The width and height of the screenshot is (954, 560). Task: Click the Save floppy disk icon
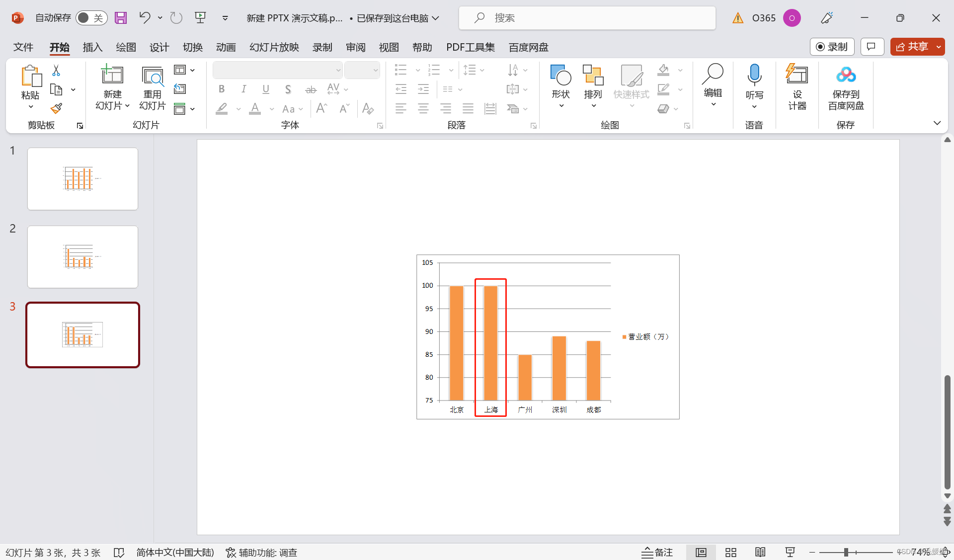click(x=121, y=18)
